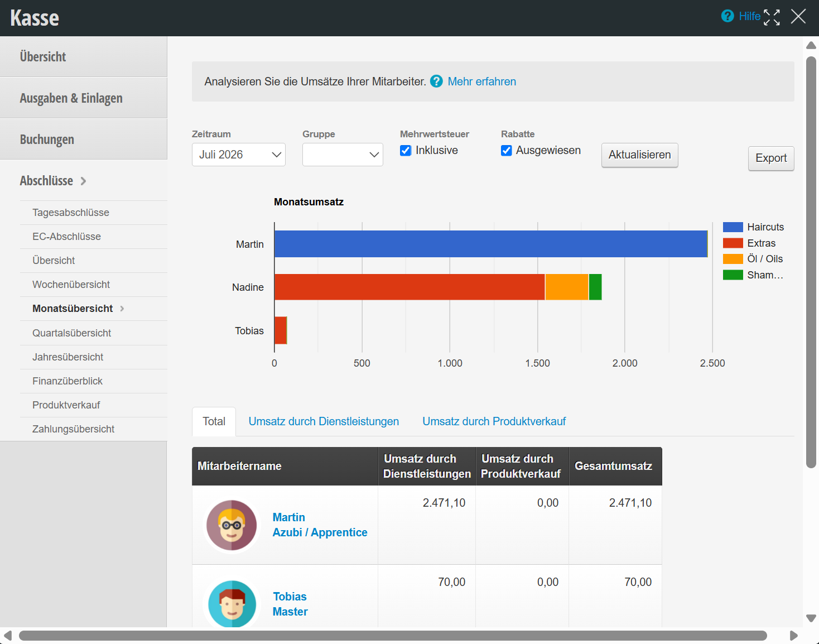
Task: Toggle the Ausgewiesen Rabatte checkbox
Action: point(507,151)
